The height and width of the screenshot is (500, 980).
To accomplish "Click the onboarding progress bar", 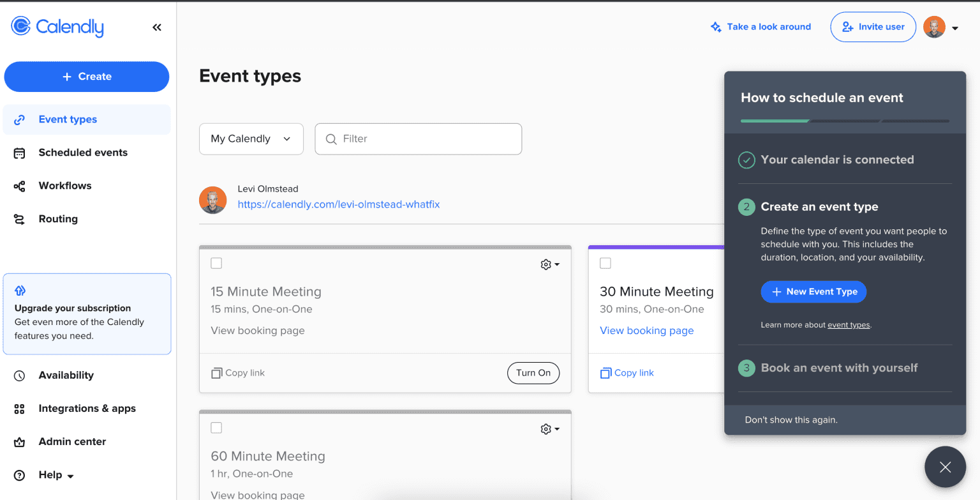I will [x=845, y=121].
